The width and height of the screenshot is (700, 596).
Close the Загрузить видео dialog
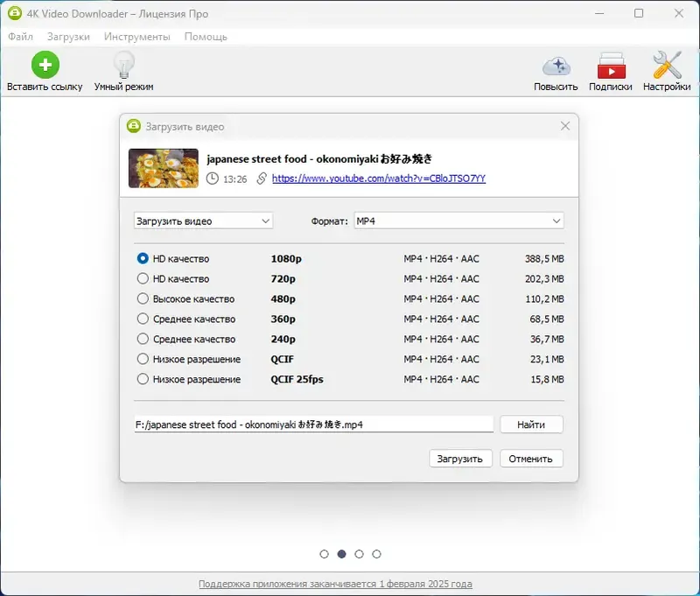click(565, 126)
